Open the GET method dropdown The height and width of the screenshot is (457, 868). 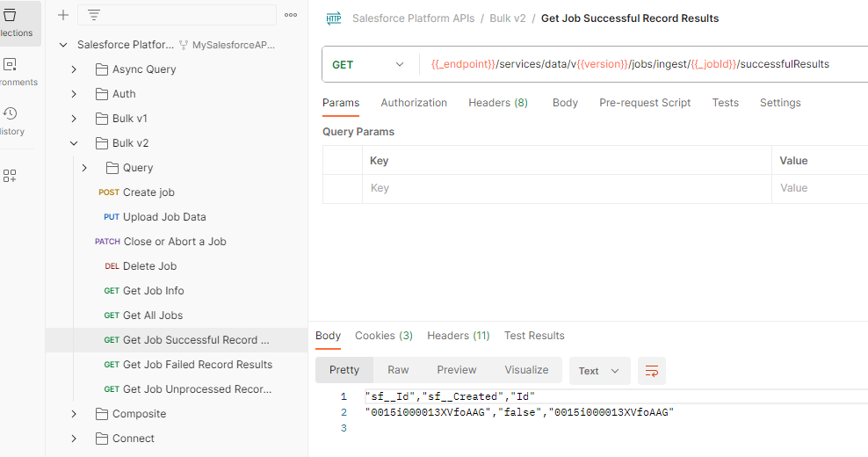point(368,64)
